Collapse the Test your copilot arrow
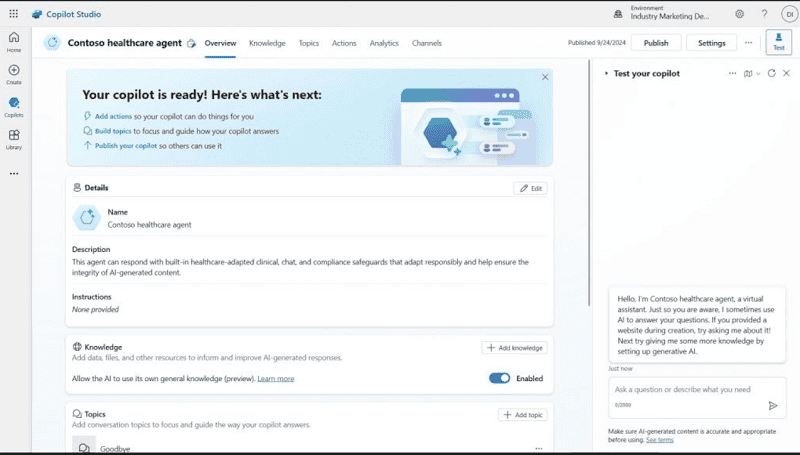Viewport: 800px width, 455px height. (606, 73)
